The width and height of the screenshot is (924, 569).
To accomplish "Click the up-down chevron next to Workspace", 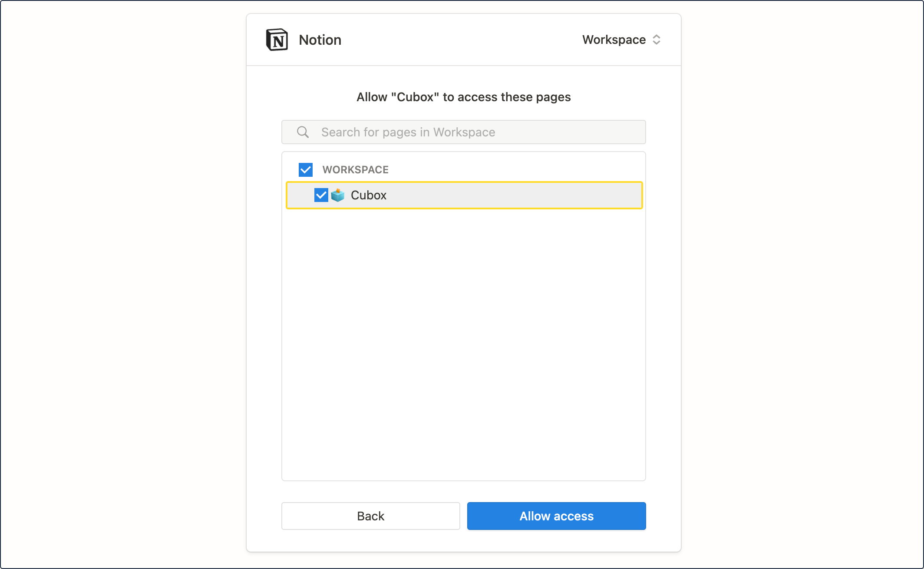I will pyautogui.click(x=657, y=40).
